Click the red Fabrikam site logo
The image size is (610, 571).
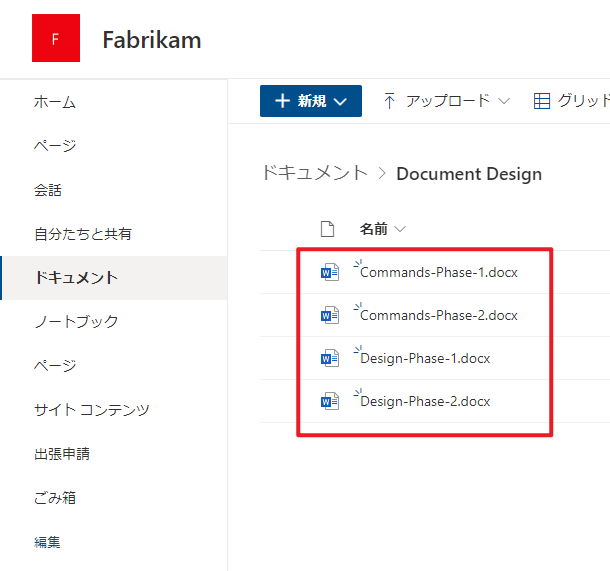click(x=56, y=38)
